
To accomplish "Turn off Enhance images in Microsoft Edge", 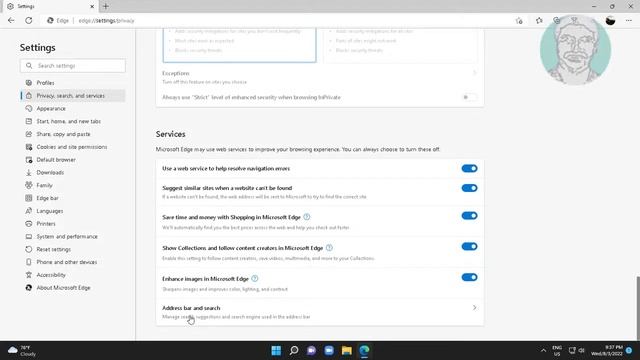I will click(x=469, y=278).
